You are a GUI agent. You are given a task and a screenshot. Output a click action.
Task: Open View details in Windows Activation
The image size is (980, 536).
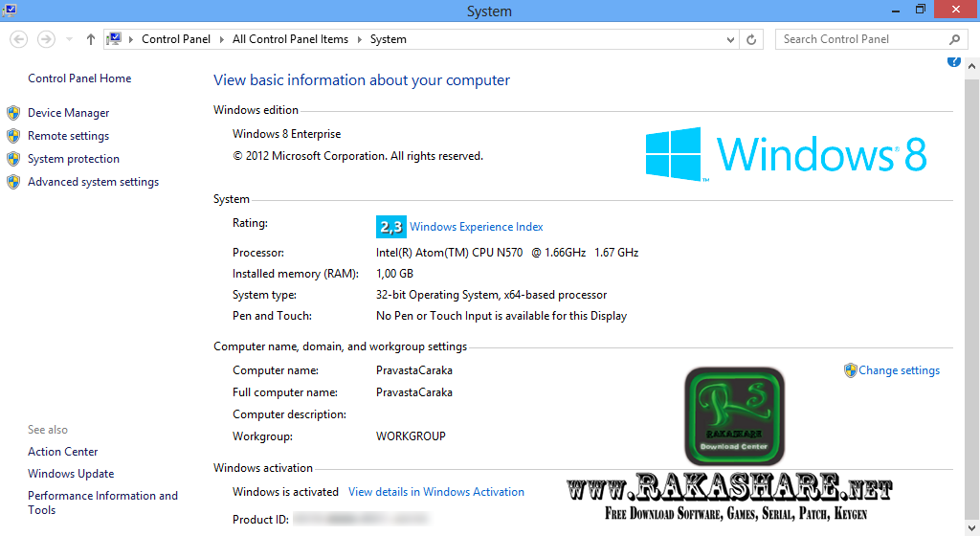click(436, 492)
